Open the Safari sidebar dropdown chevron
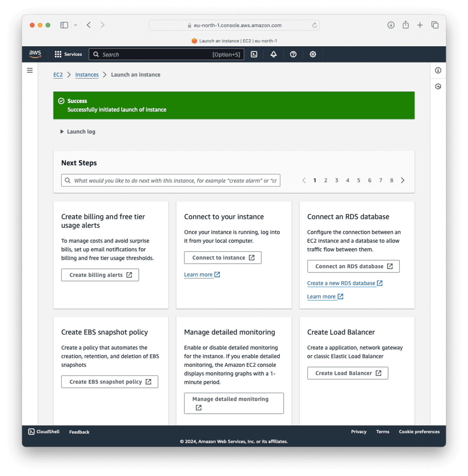468x476 pixels. tap(75, 25)
